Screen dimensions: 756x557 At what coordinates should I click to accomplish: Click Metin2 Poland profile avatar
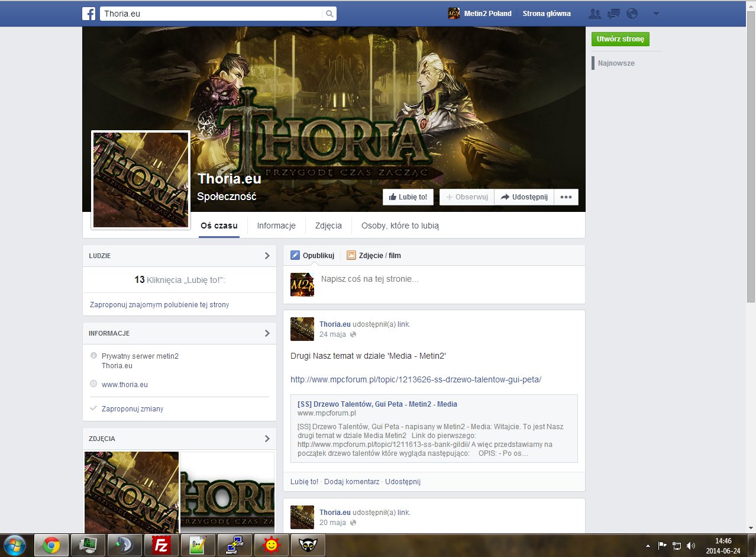(x=454, y=14)
